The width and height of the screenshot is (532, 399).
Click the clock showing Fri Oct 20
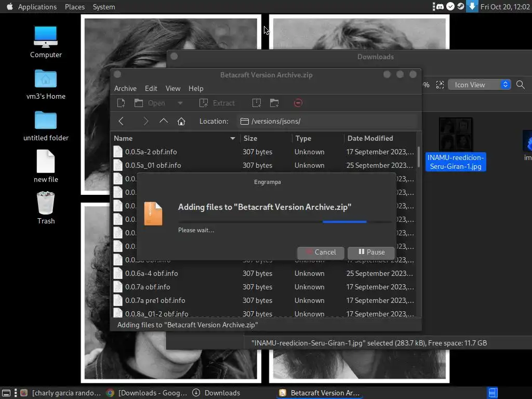pos(505,7)
